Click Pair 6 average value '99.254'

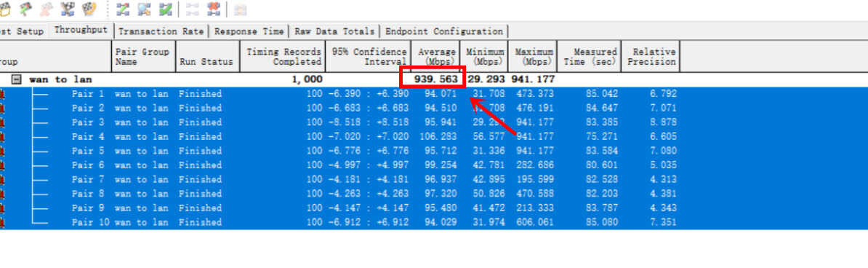441,165
